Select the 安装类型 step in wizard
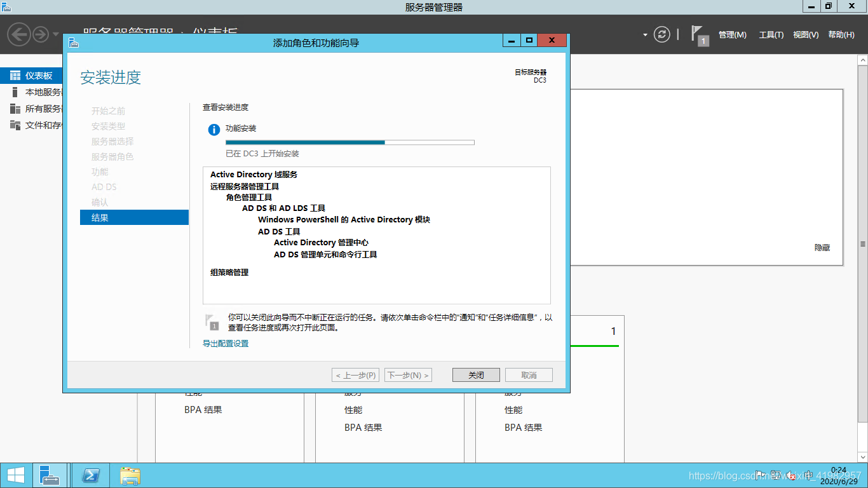 click(109, 126)
